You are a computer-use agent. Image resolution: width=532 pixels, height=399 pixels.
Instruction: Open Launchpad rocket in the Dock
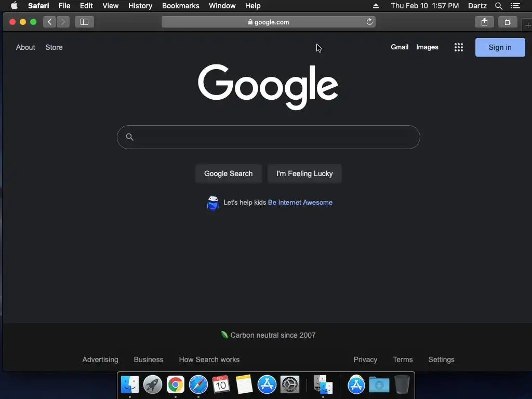[x=153, y=384]
